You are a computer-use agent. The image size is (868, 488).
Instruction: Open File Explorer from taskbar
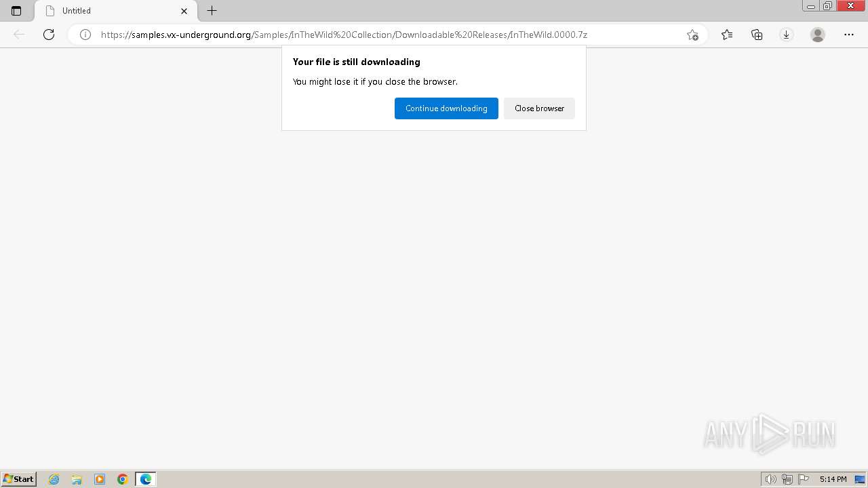pyautogui.click(x=77, y=479)
